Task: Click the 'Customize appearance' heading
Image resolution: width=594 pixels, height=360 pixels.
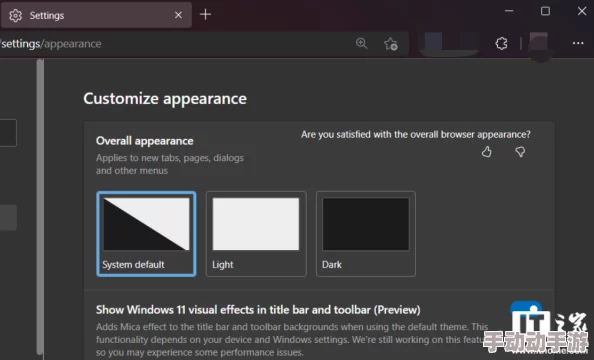Action: point(165,99)
